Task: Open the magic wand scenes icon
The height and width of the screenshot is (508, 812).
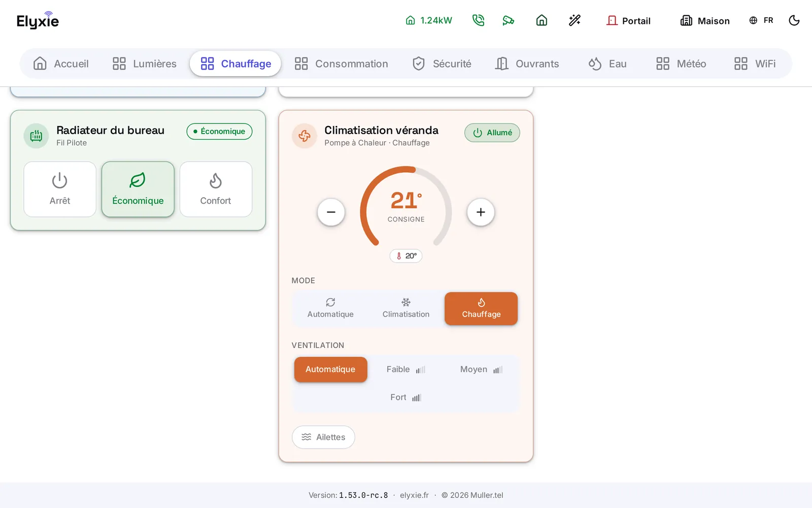Action: pos(574,20)
